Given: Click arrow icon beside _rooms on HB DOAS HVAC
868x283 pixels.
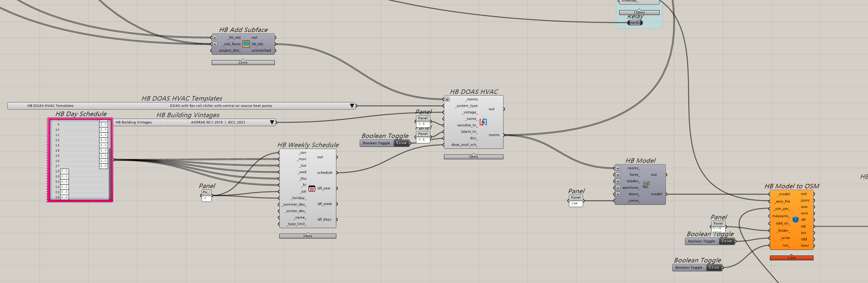Looking at the screenshot, I should (447, 99).
